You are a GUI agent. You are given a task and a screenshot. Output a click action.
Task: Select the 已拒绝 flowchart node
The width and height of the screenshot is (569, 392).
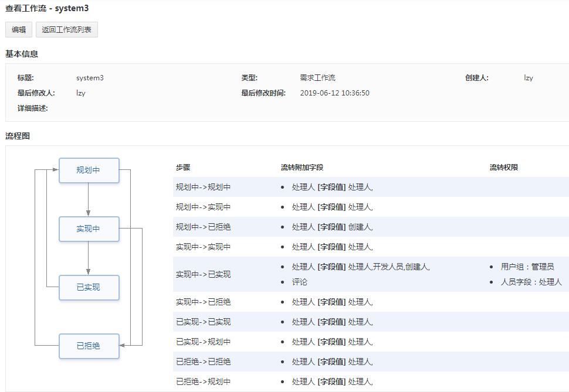tap(89, 346)
